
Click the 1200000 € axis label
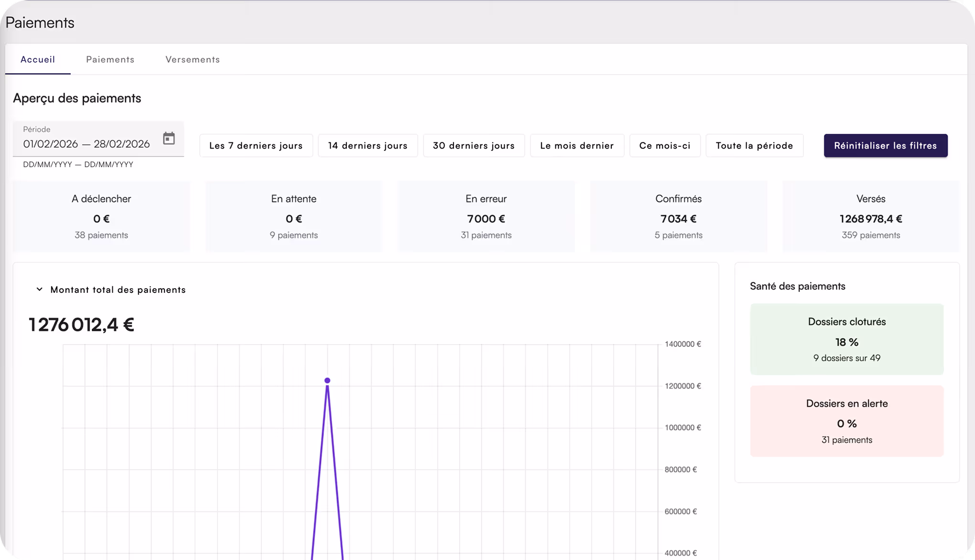(x=683, y=386)
